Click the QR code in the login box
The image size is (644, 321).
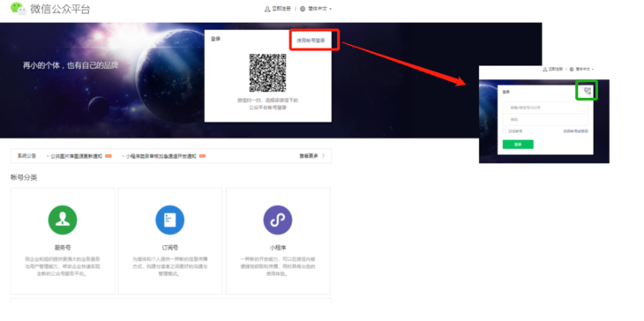pos(268,72)
